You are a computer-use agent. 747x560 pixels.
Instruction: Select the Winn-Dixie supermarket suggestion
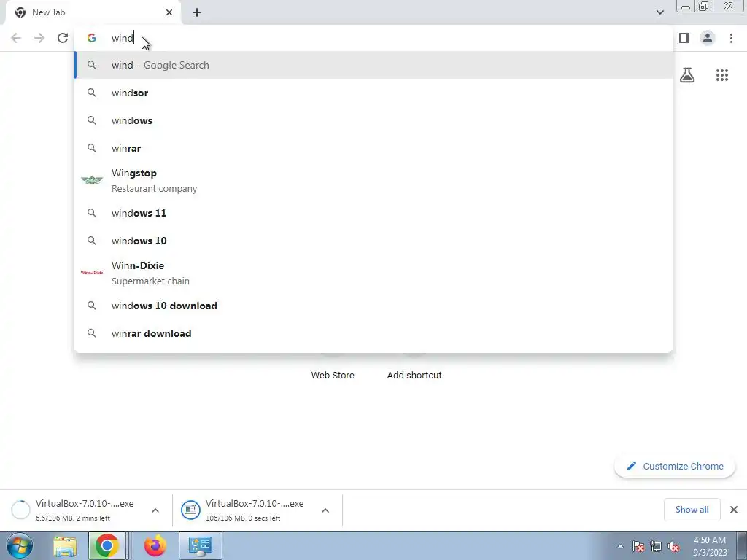click(x=373, y=273)
